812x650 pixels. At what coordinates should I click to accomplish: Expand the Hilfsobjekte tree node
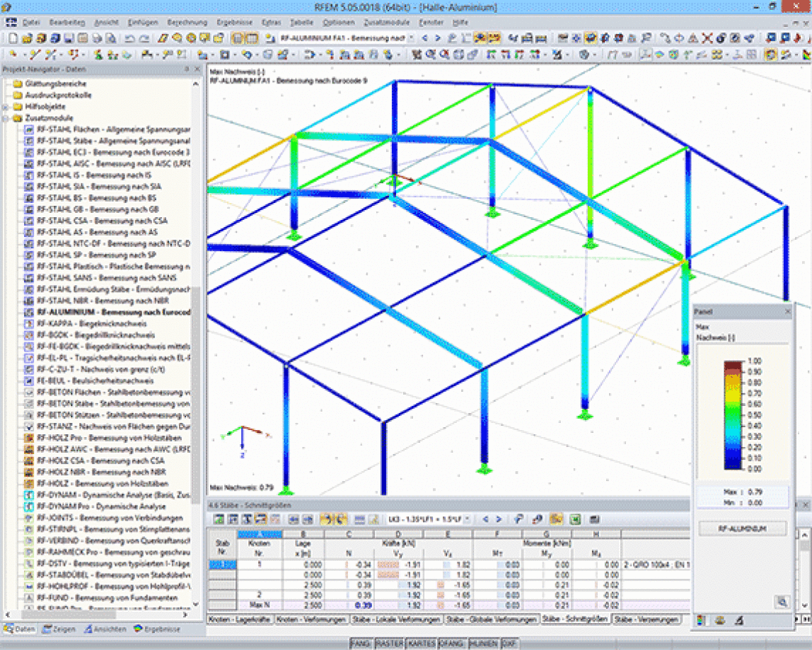[x=6, y=107]
